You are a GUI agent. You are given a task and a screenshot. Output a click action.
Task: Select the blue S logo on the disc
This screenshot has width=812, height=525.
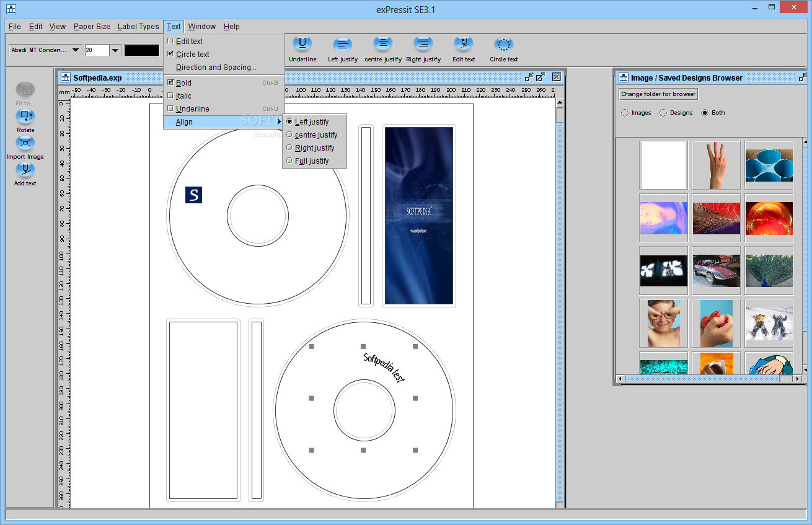click(194, 195)
